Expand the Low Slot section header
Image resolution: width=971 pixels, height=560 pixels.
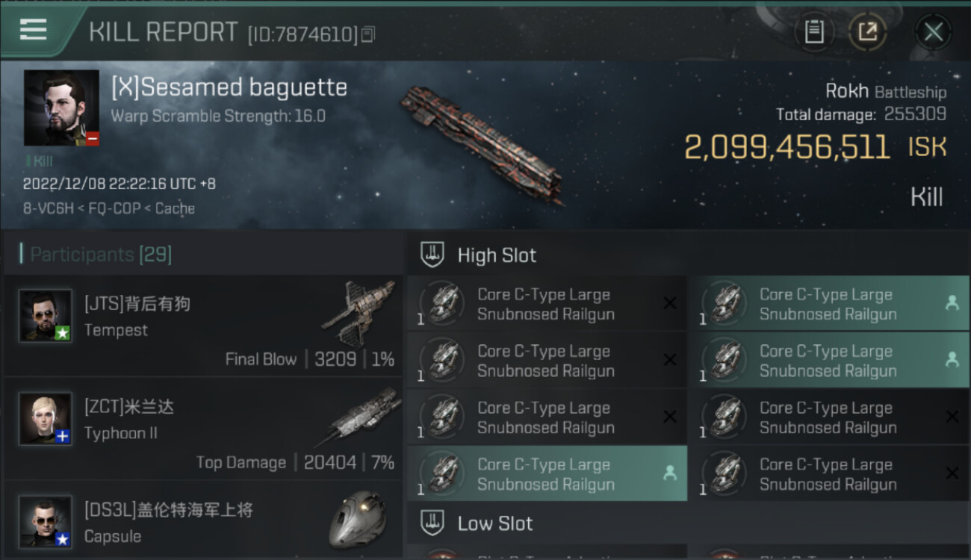click(495, 523)
